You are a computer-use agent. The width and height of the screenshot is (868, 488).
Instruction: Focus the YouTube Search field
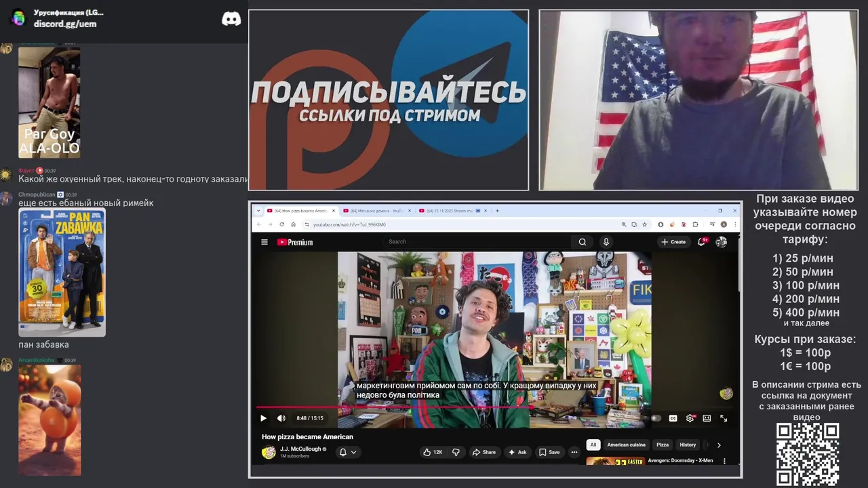point(478,241)
